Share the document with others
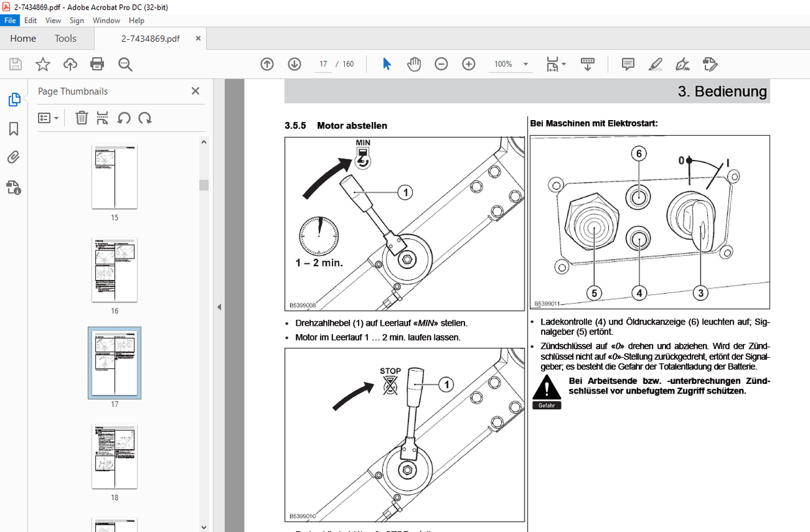 (x=69, y=64)
